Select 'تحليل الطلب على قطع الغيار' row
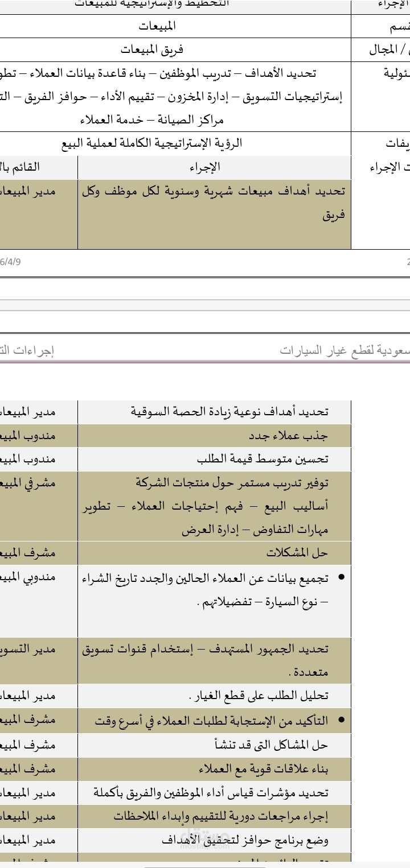Image resolution: width=410 pixels, height=868 pixels. 214,696
